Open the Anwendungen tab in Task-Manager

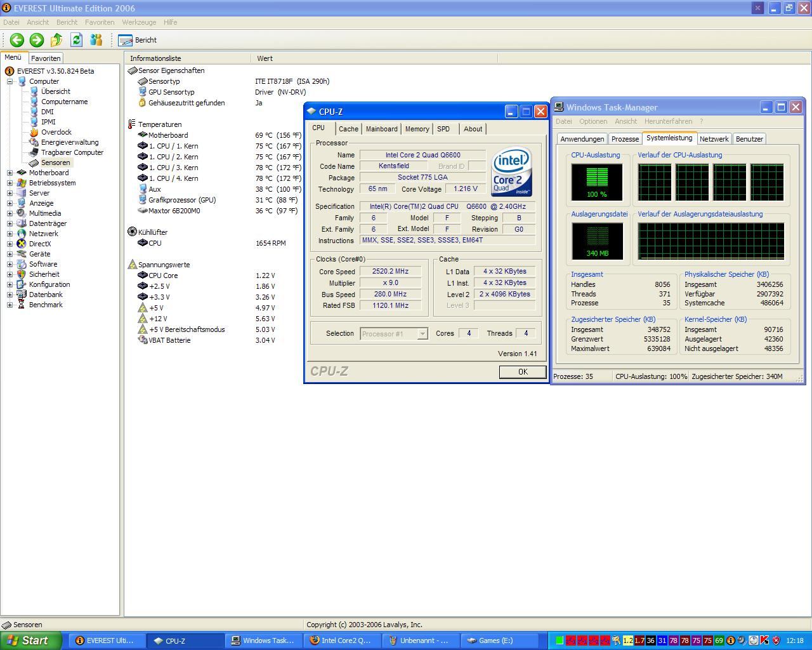(x=582, y=139)
